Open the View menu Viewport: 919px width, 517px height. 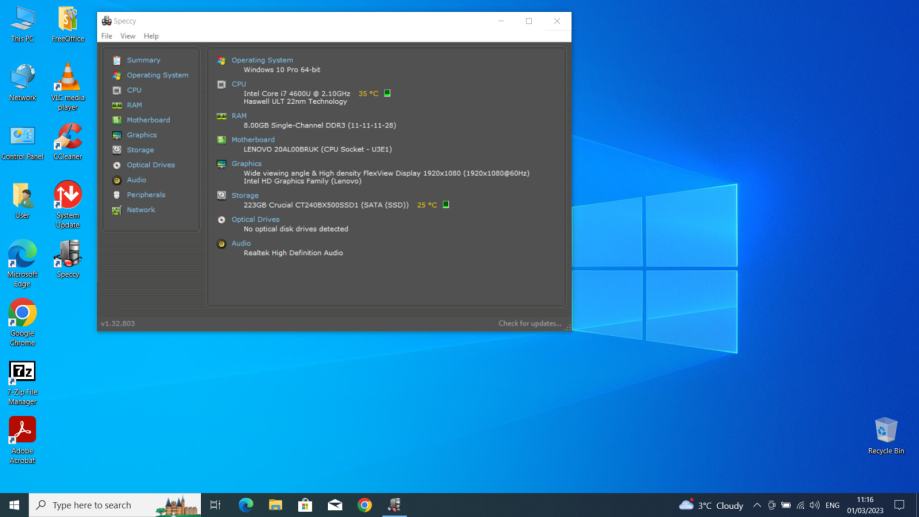click(127, 36)
